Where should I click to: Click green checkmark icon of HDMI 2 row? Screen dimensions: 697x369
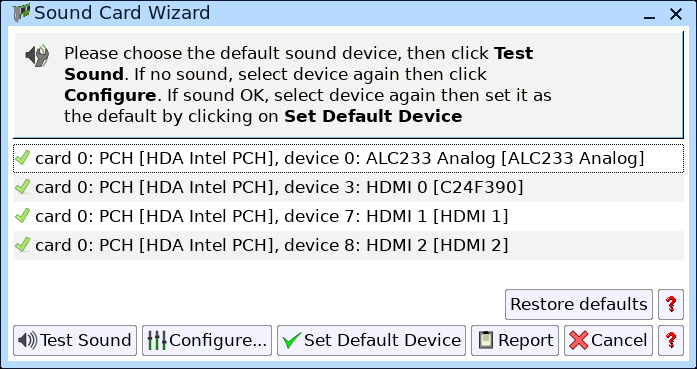[22, 245]
